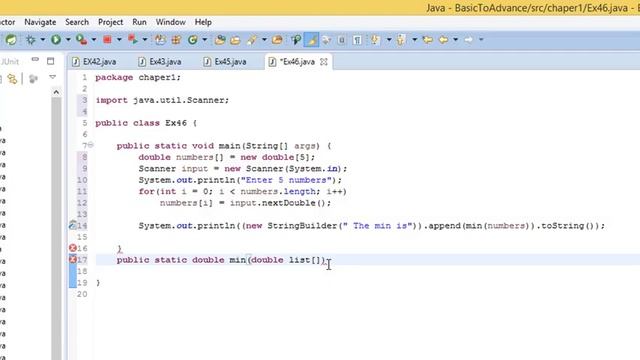
Task: Open the left panel View Menu triangle
Action: [x=52, y=77]
